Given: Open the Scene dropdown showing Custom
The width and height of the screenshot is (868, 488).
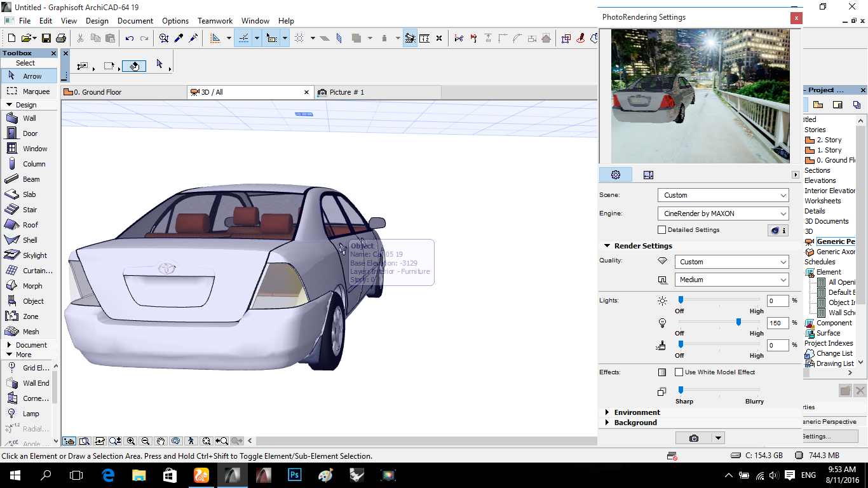Looking at the screenshot, I should tap(722, 195).
